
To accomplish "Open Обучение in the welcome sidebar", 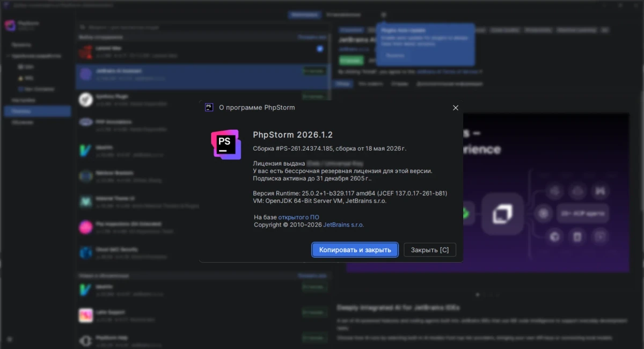I will [x=23, y=122].
